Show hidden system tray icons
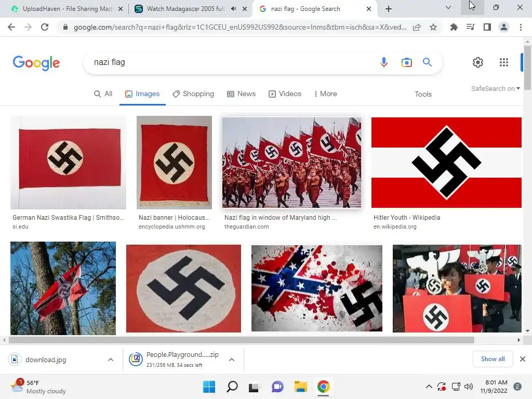532x399 pixels. coord(429,387)
